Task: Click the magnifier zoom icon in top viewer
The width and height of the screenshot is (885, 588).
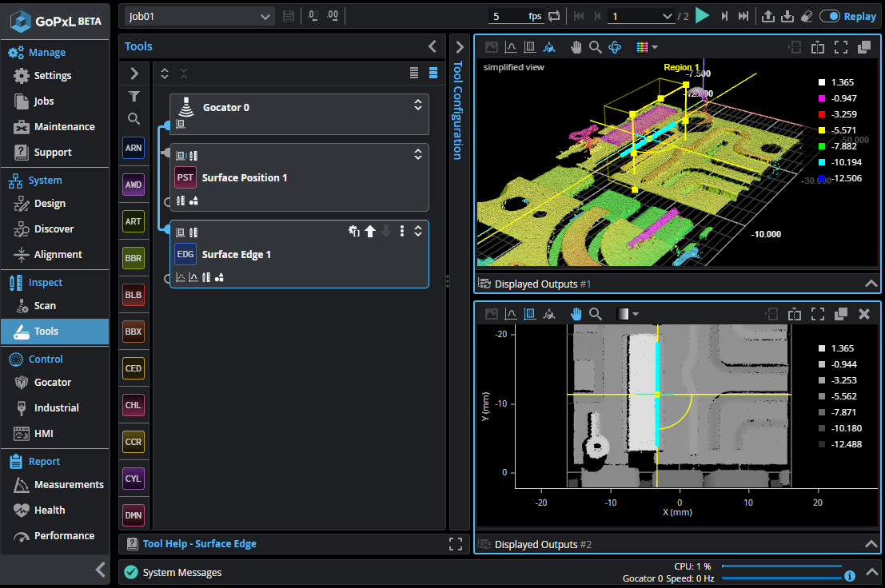Action: coord(595,47)
